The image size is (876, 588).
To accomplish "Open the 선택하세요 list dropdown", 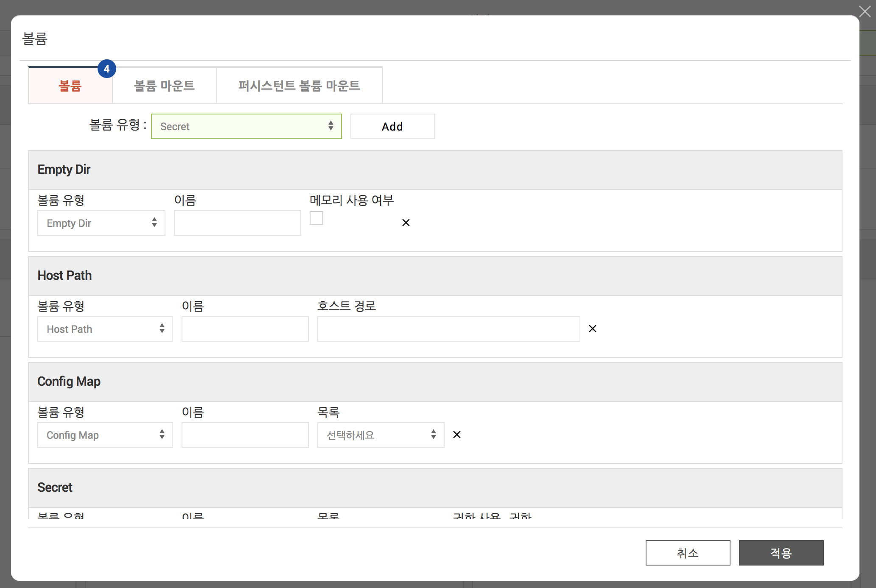I will (381, 435).
